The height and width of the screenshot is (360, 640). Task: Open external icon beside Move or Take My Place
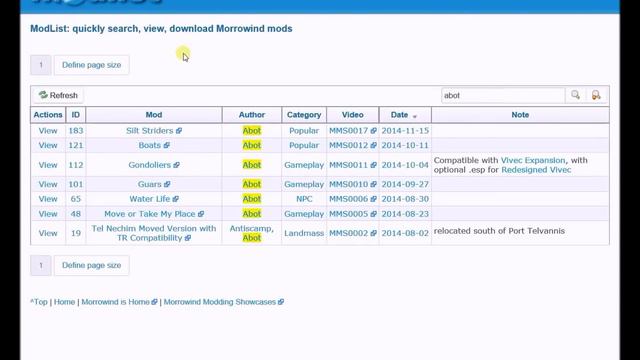(201, 214)
